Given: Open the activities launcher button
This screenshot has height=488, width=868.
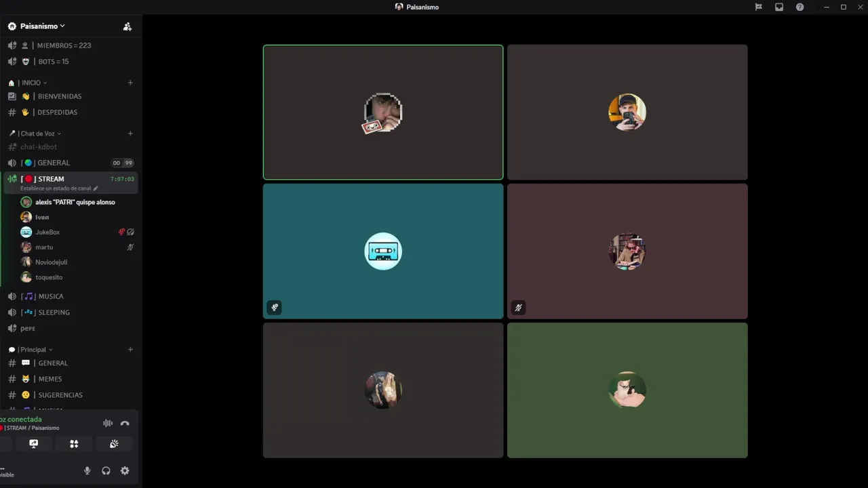Looking at the screenshot, I should pos(74,444).
